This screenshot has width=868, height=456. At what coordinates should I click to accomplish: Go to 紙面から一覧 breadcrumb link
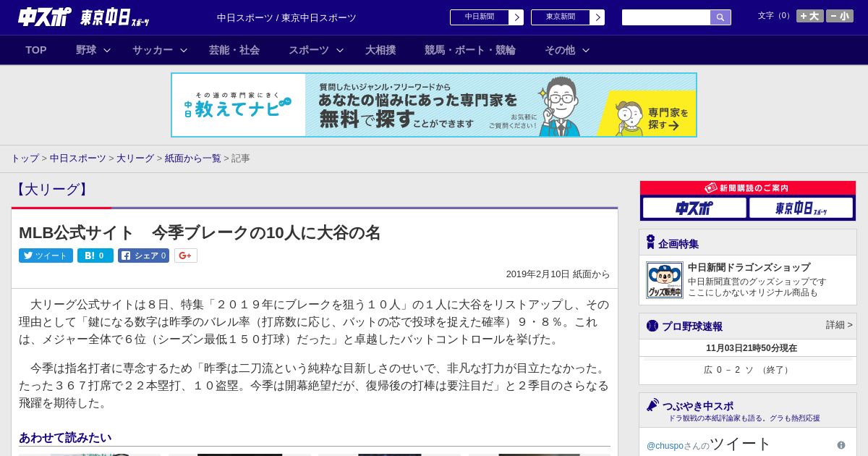tap(192, 158)
